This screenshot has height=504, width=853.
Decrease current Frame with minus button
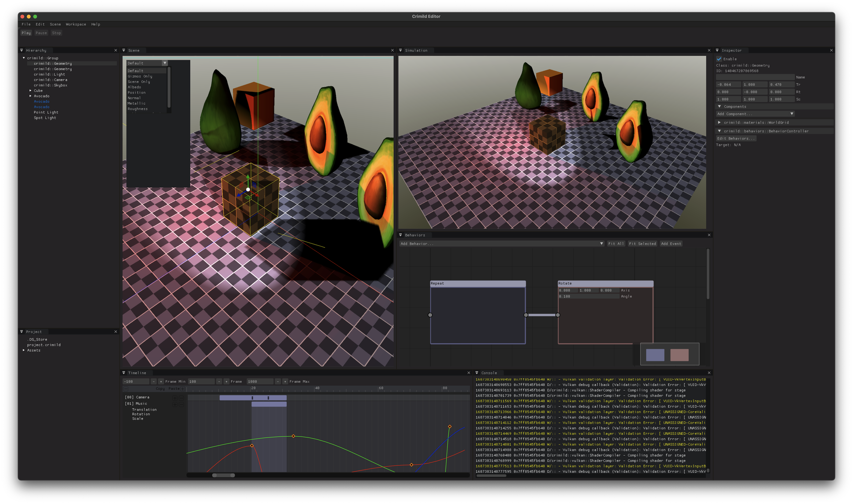pyautogui.click(x=219, y=382)
